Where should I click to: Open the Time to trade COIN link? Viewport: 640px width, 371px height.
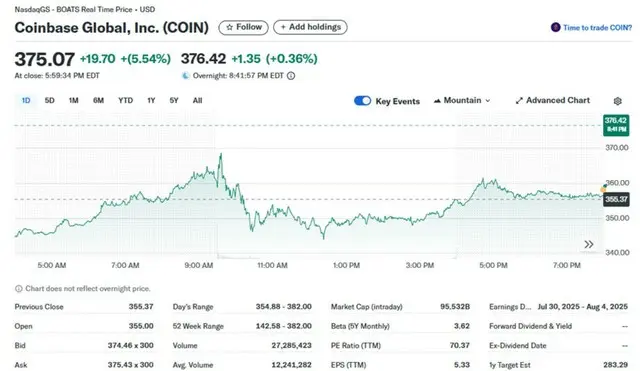597,28
